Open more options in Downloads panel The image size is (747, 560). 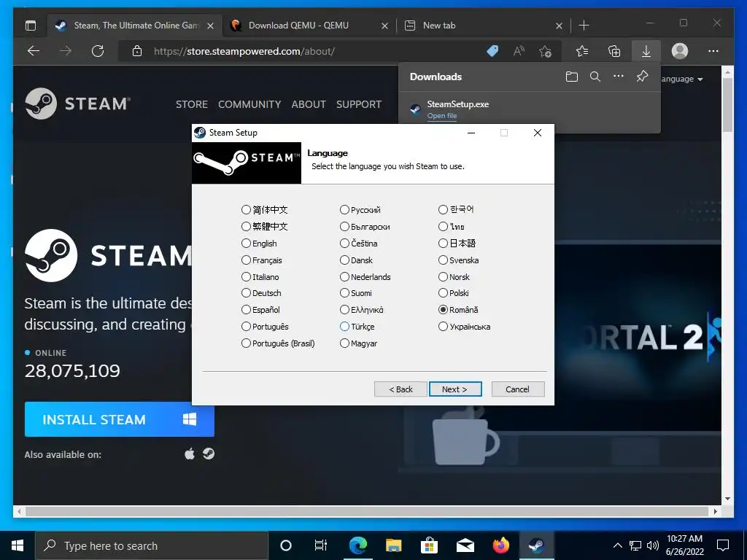(x=619, y=76)
